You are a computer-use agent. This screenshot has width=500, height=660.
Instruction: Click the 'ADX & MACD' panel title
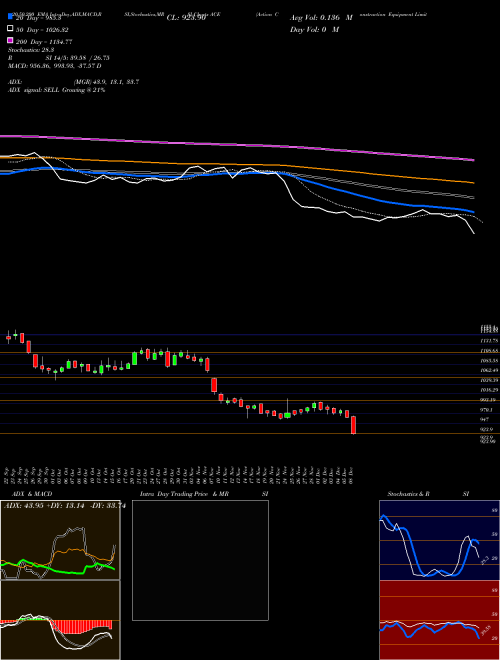[x=32, y=494]
